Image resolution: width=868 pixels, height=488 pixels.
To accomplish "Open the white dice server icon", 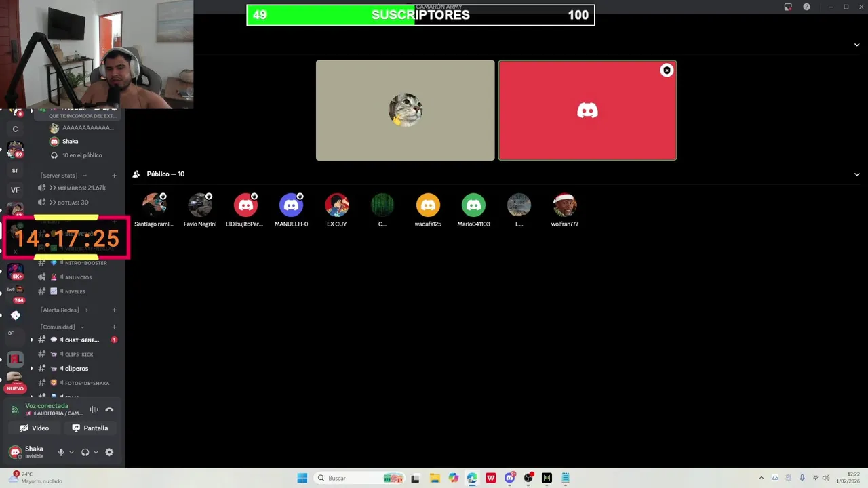I will [x=15, y=315].
